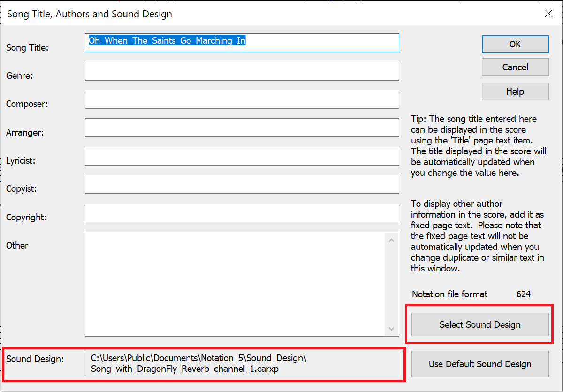Click the Lyricist text field
The height and width of the screenshot is (392, 563).
[x=242, y=156]
